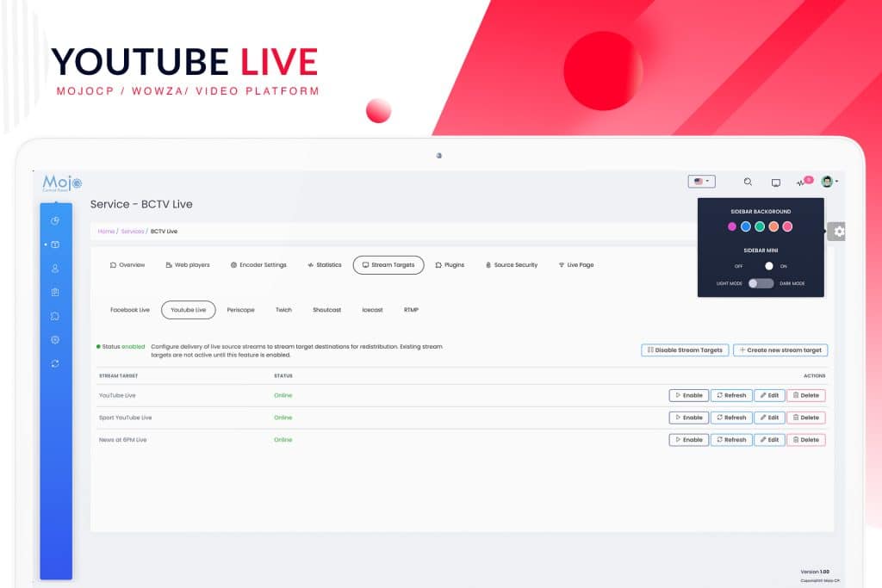Image resolution: width=882 pixels, height=588 pixels.
Task: Edit the YouTube Live stream target
Action: (x=769, y=395)
